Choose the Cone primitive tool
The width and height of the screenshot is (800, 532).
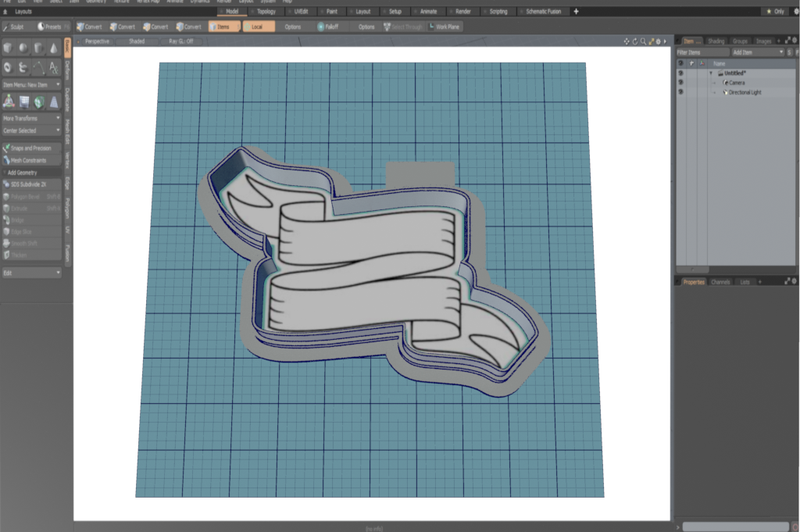click(53, 48)
